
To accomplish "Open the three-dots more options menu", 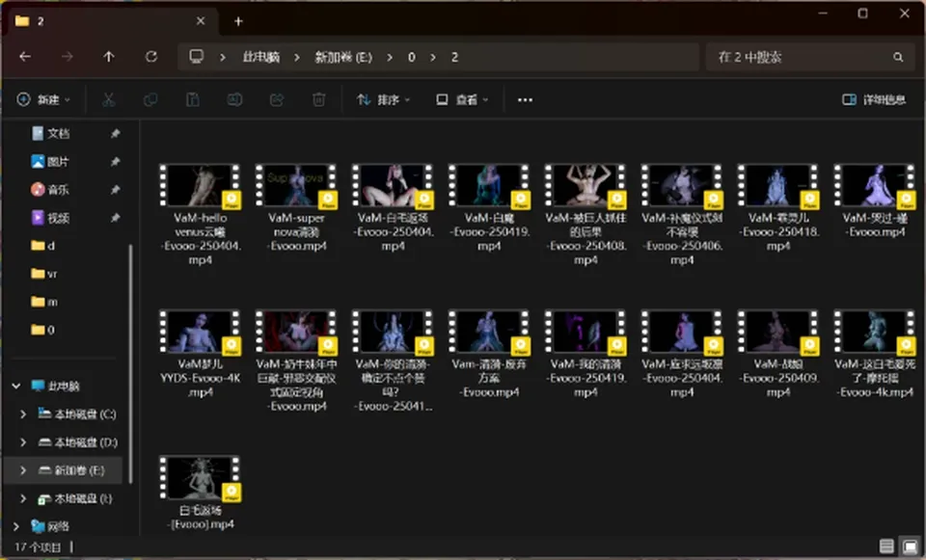I will coord(525,99).
